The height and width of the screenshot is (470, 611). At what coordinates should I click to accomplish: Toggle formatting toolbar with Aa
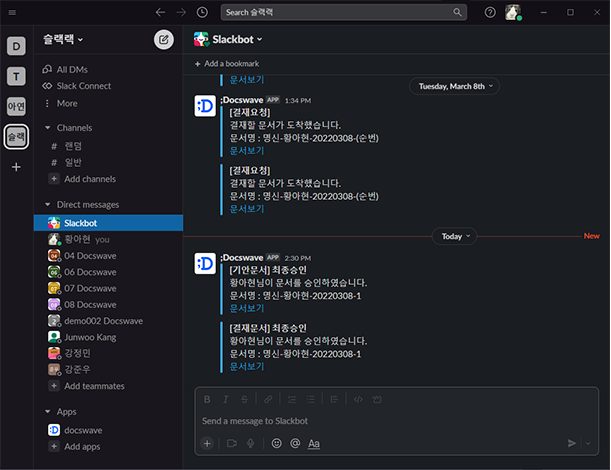coord(314,444)
